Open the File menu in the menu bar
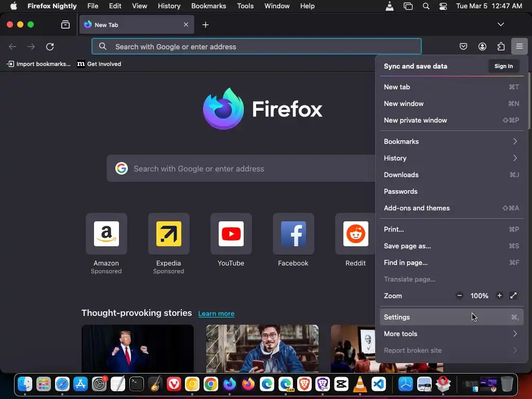This screenshot has width=532, height=399. (x=92, y=6)
